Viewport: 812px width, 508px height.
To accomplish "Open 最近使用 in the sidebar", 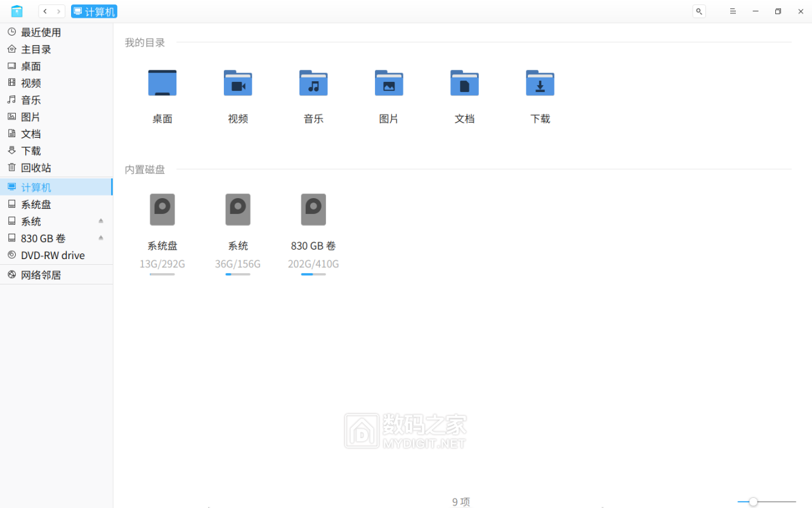I will click(56, 32).
